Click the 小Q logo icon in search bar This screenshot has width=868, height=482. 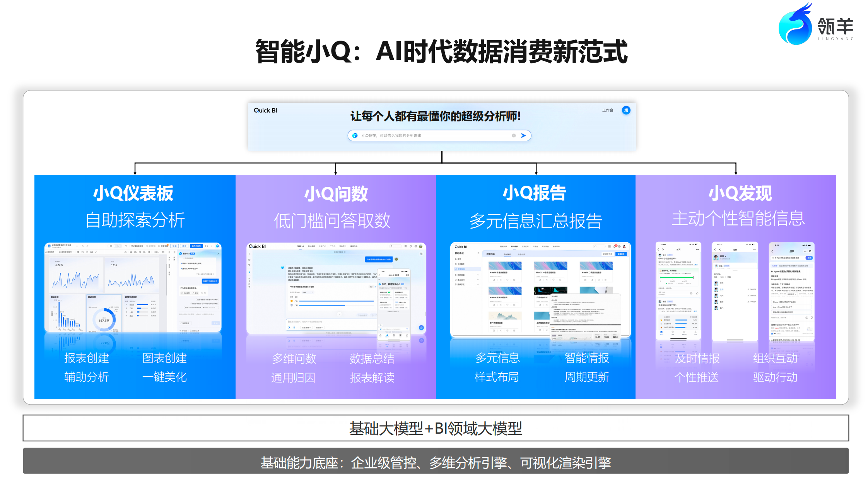(355, 135)
